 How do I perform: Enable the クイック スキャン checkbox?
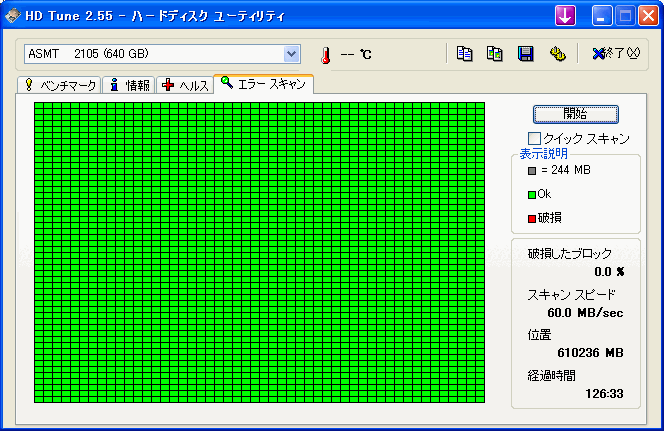tap(534, 138)
